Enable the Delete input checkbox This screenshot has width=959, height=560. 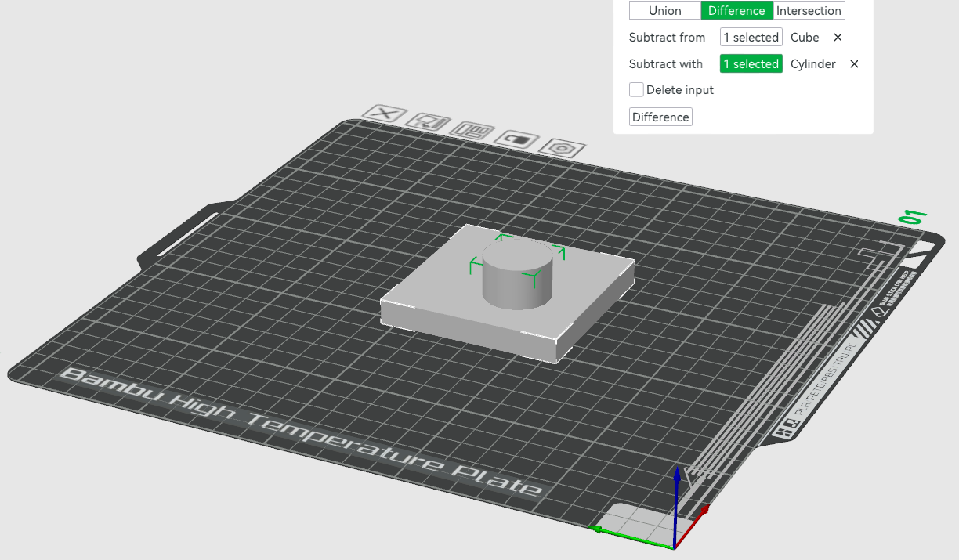click(x=636, y=89)
